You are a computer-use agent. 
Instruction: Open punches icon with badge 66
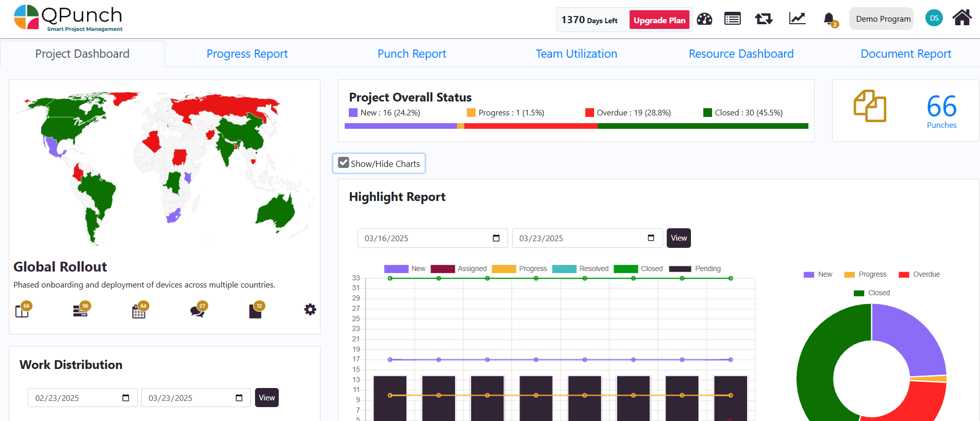pos(23,309)
